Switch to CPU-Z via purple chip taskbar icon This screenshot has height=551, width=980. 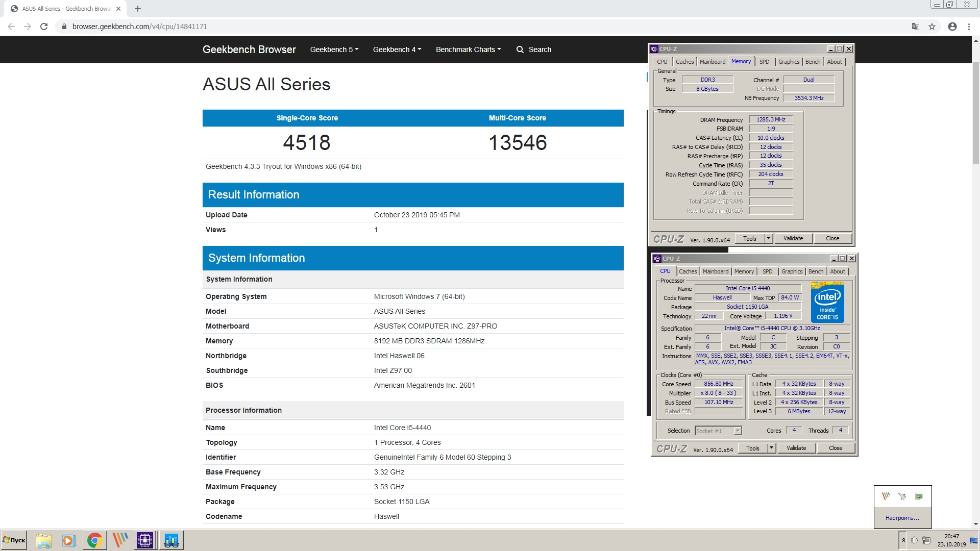pyautogui.click(x=145, y=540)
